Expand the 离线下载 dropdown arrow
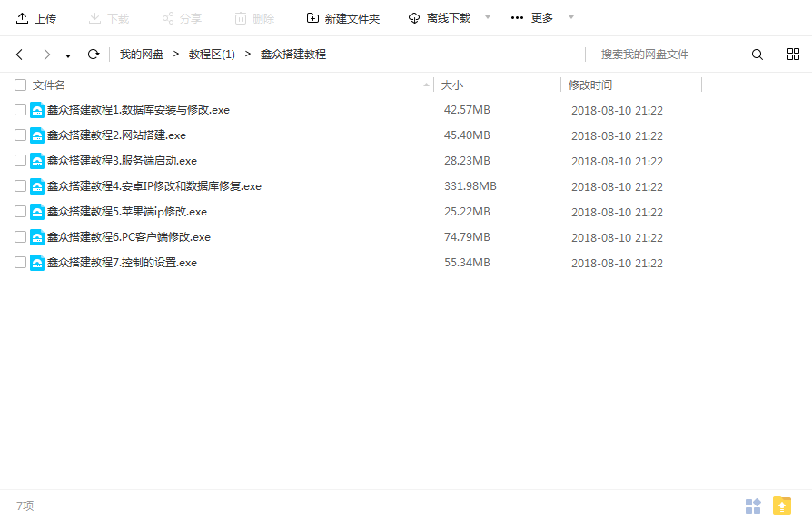The width and height of the screenshot is (812, 520). (488, 17)
